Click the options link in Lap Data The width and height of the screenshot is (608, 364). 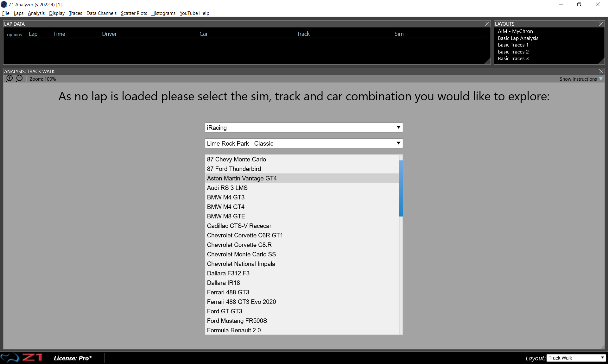14,35
